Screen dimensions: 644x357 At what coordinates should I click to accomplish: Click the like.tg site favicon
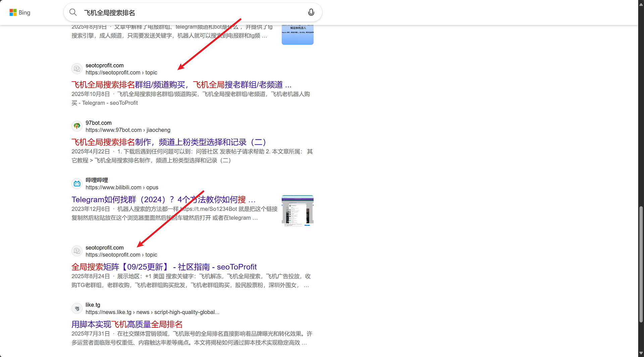tap(77, 308)
